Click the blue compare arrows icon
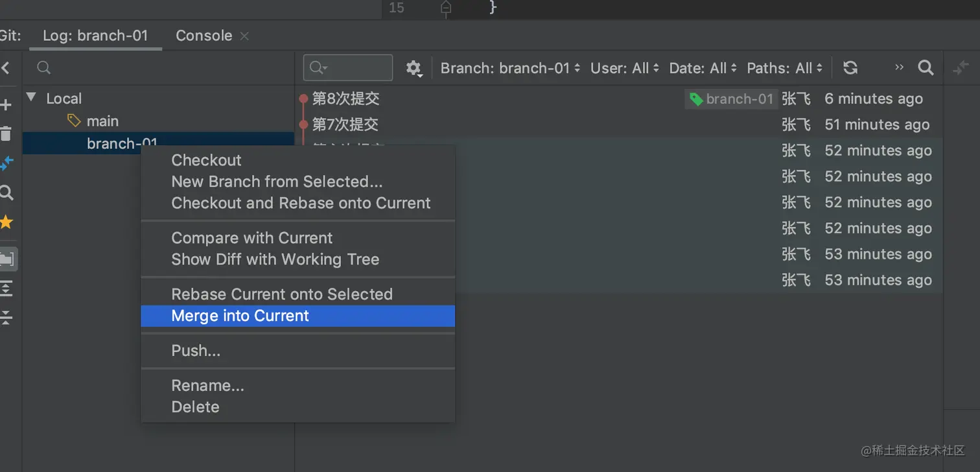 tap(6, 163)
